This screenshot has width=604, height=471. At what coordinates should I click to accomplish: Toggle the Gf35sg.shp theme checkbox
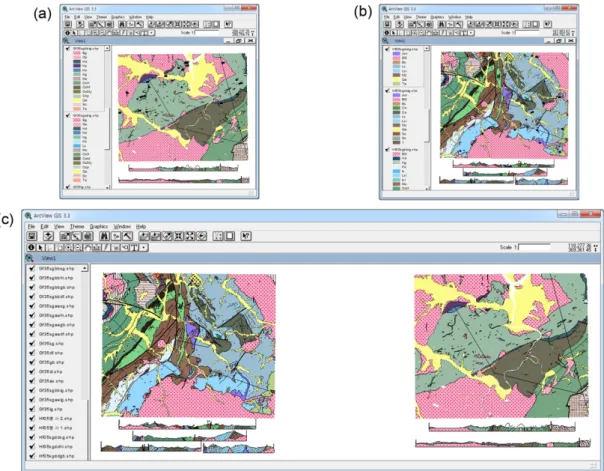[32, 344]
